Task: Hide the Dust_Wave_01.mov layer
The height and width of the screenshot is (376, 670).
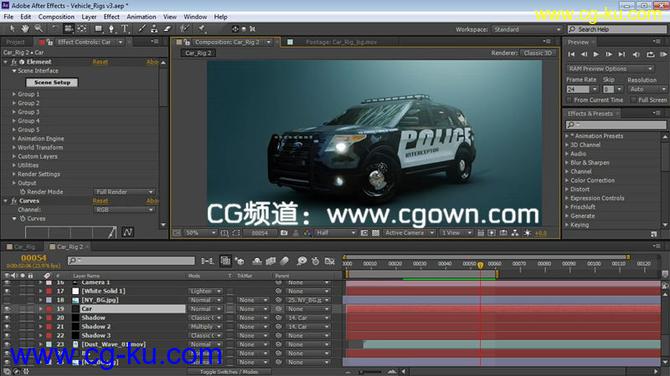Action: (7, 344)
